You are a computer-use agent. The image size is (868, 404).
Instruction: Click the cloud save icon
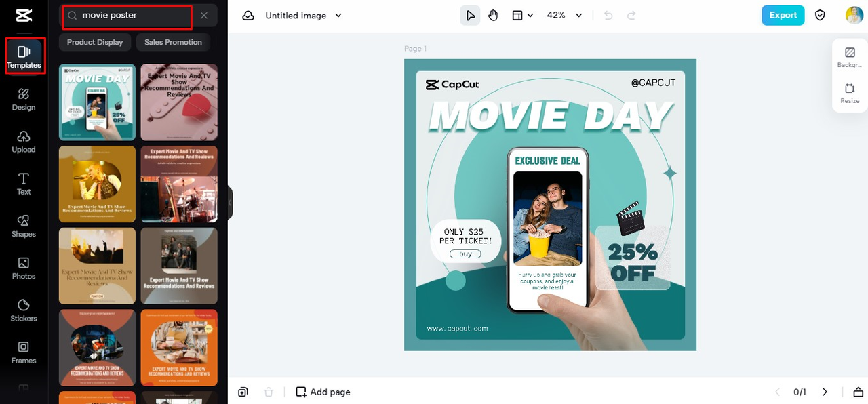[x=248, y=16]
